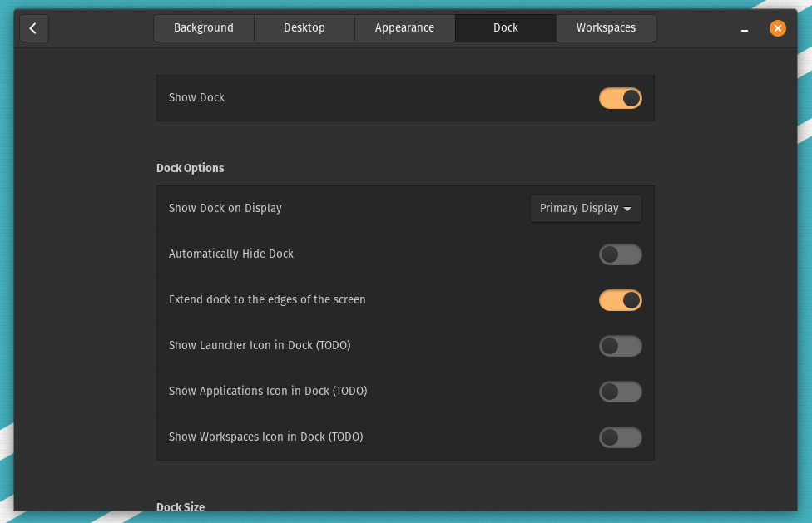Enable Automatically Hide Dock
This screenshot has height=523, width=812.
(x=620, y=254)
